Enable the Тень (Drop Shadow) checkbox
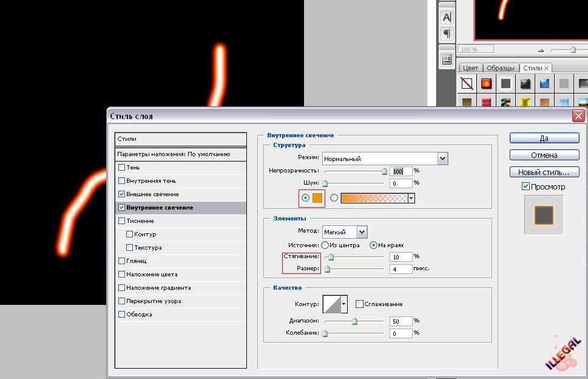Image resolution: width=588 pixels, height=379 pixels. pos(122,168)
